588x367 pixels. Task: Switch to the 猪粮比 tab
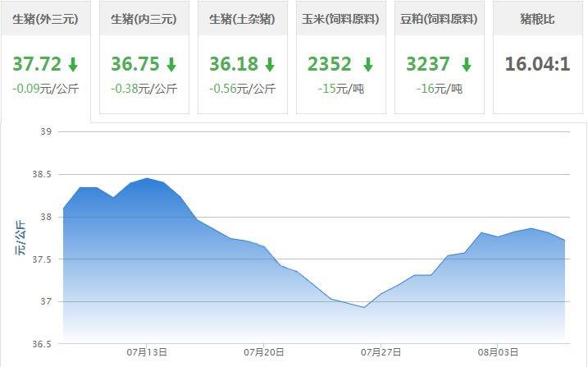click(x=537, y=57)
